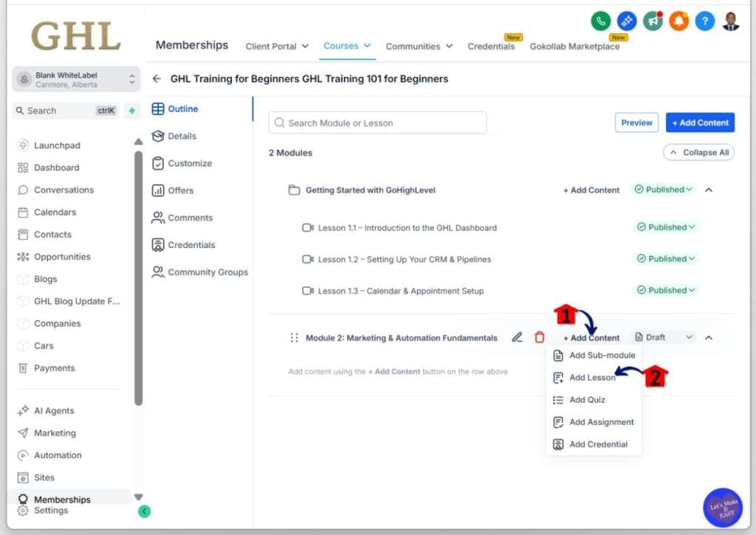Open the help question mark icon

[704, 21]
